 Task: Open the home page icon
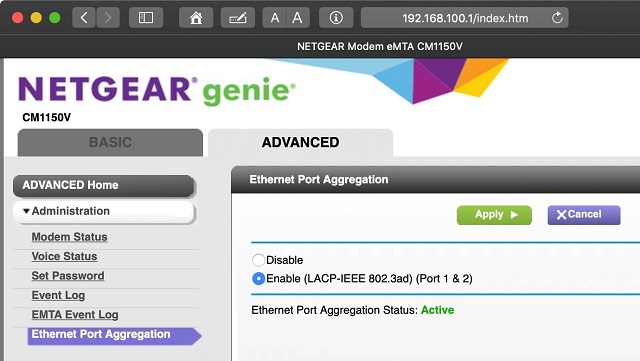tap(196, 18)
